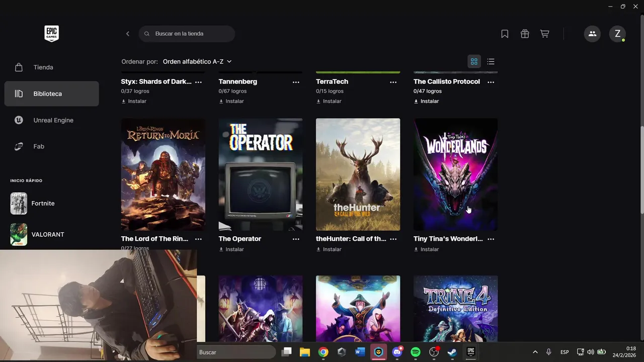
Task: Open the volume control in tray
Action: click(x=591, y=352)
